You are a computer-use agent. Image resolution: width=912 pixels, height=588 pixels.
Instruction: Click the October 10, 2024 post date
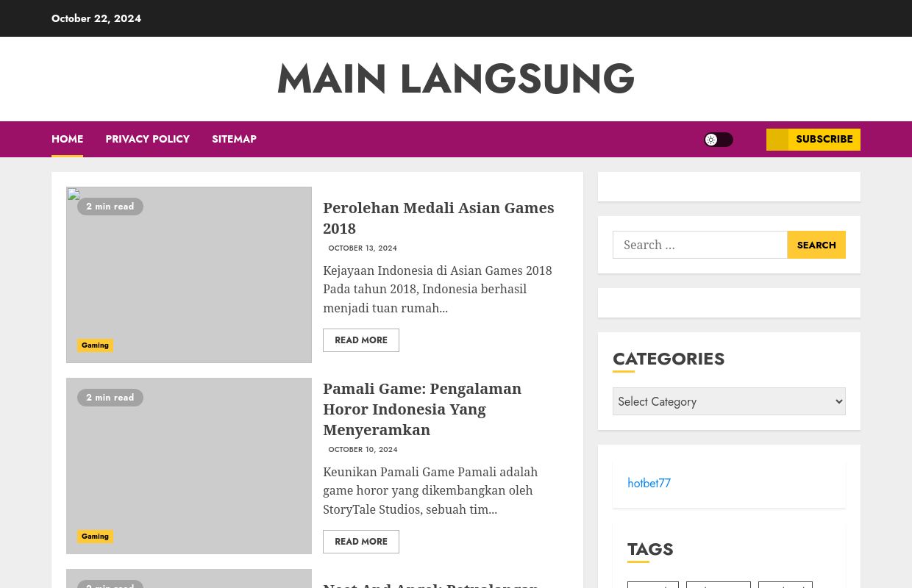pyautogui.click(x=363, y=450)
